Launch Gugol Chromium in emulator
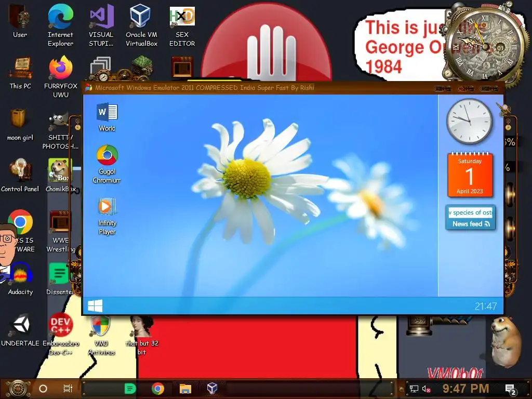The width and height of the screenshot is (532, 399). pos(107,165)
